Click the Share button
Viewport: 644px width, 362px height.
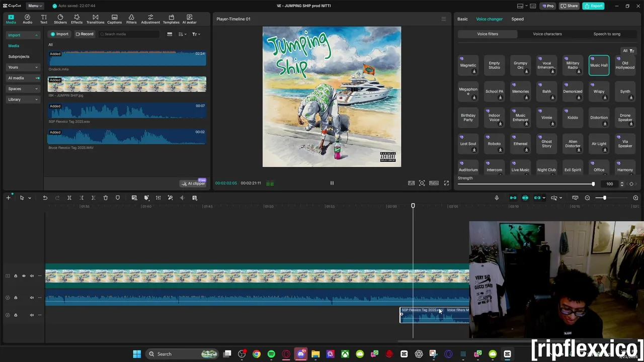tap(570, 6)
